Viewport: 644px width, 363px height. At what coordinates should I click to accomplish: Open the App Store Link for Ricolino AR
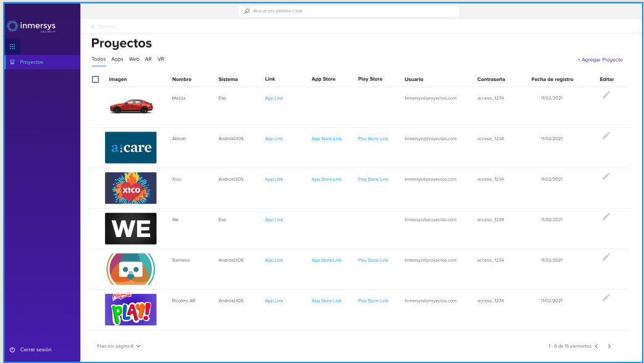click(327, 301)
